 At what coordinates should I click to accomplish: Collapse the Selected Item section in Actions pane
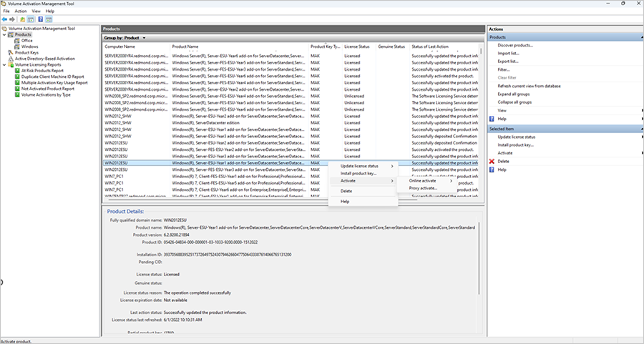tap(642, 129)
